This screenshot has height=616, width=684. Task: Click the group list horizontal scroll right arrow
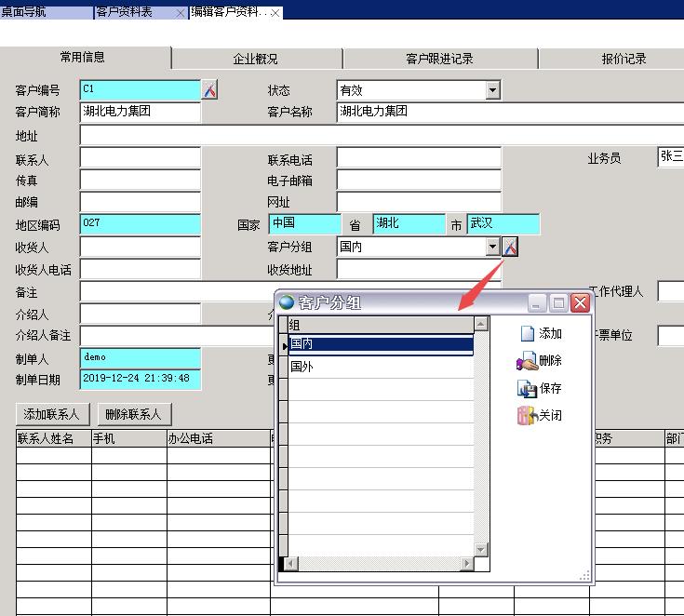pyautogui.click(x=466, y=564)
